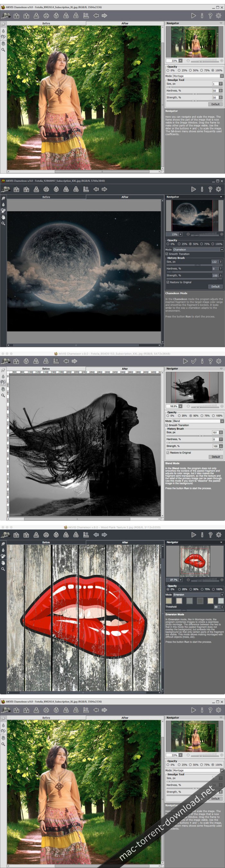Switch to Before tab in lips window

[46, 542]
